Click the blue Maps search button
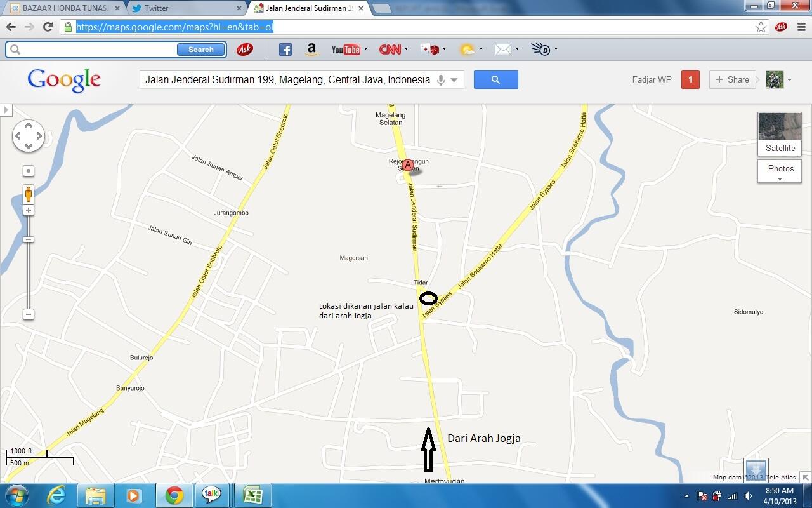This screenshot has width=812, height=508. [x=495, y=80]
